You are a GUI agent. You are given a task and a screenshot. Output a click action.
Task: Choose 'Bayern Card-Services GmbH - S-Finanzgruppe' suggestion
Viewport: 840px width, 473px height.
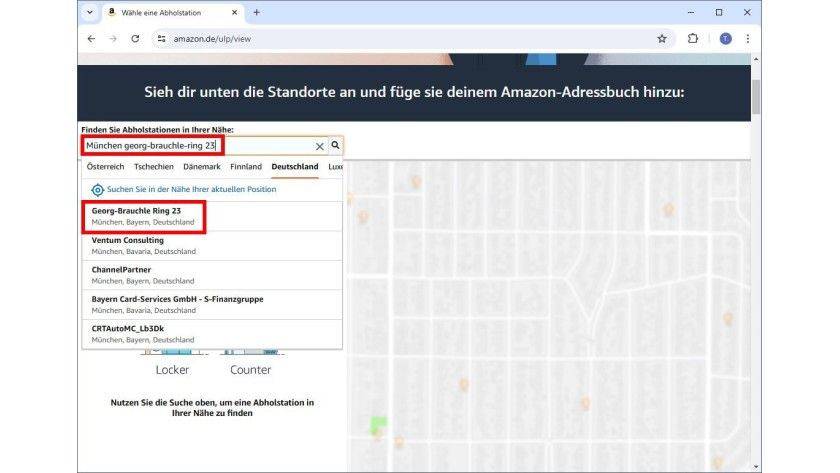212,305
